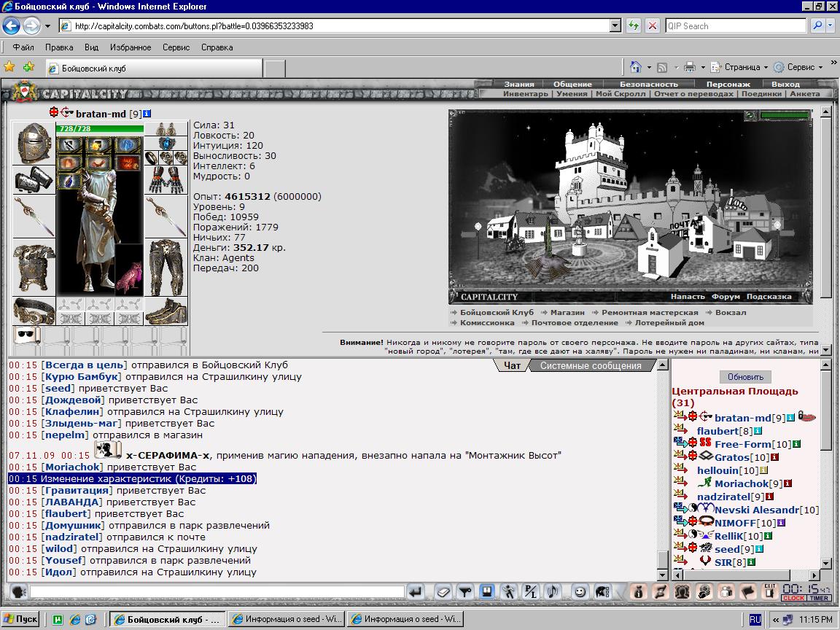Click the browser Refresh icon
840x630 pixels.
pos(633,26)
